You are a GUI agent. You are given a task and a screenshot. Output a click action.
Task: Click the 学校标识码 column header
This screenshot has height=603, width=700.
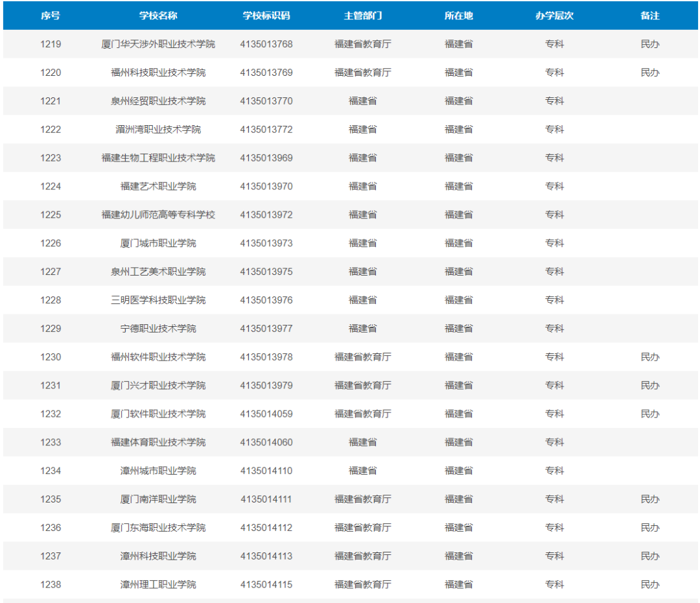click(x=266, y=16)
